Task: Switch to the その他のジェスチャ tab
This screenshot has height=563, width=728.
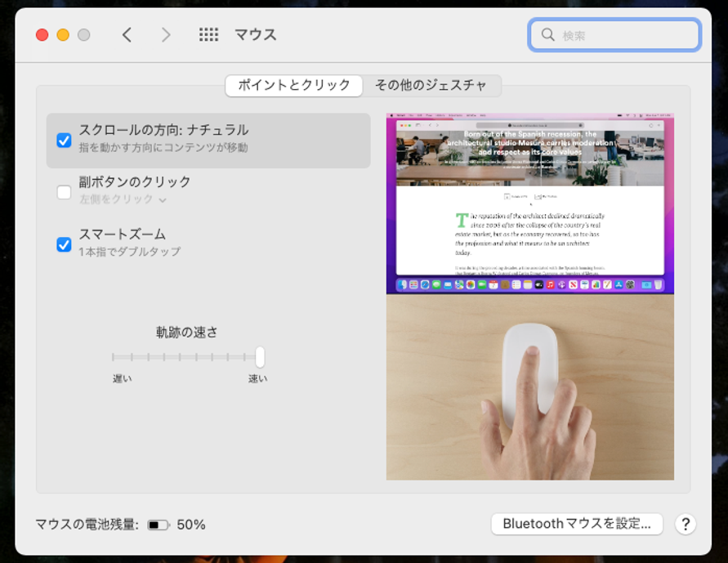Action: pyautogui.click(x=431, y=85)
